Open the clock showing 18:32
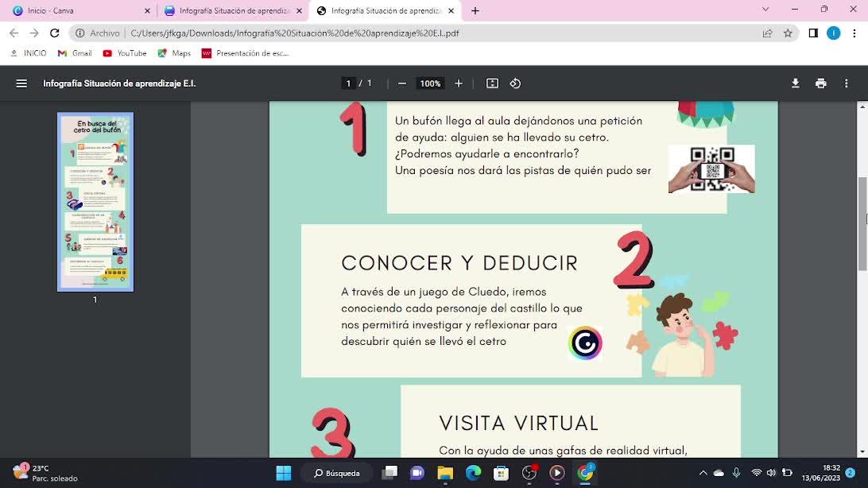The width and height of the screenshot is (868, 488). pos(821,473)
